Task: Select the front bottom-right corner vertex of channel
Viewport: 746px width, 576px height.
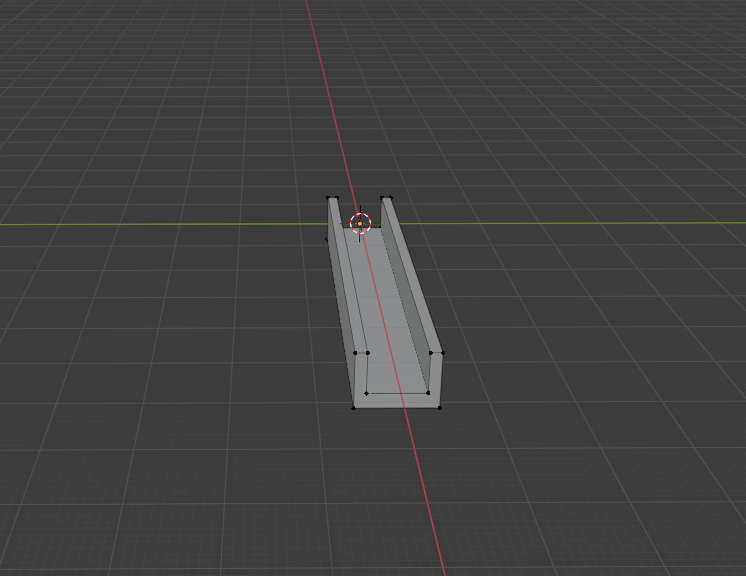Action: 440,408
